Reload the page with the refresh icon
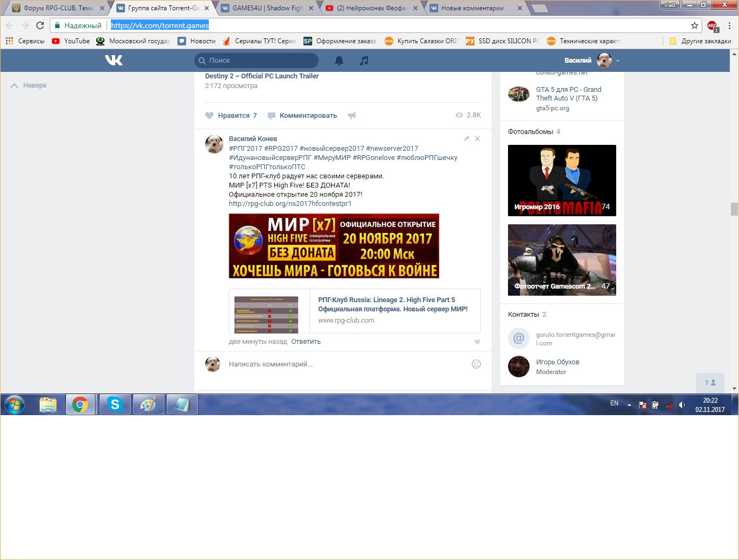Image resolution: width=739 pixels, height=560 pixels. [40, 25]
